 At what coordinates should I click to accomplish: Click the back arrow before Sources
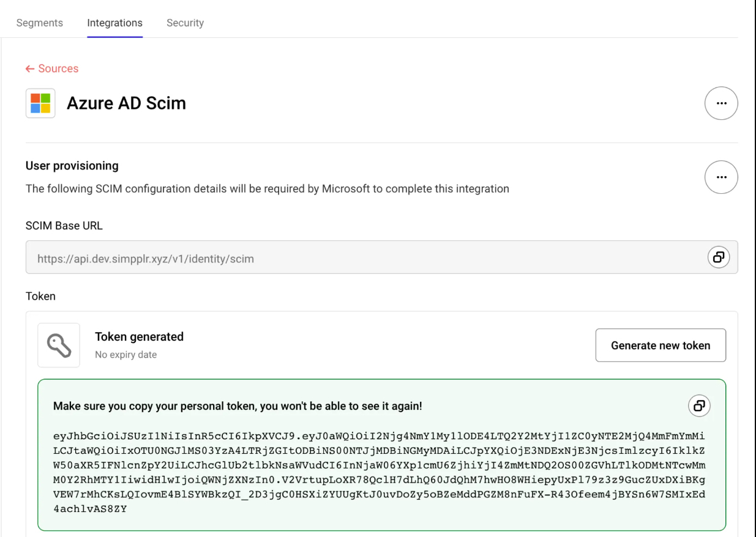coord(30,69)
